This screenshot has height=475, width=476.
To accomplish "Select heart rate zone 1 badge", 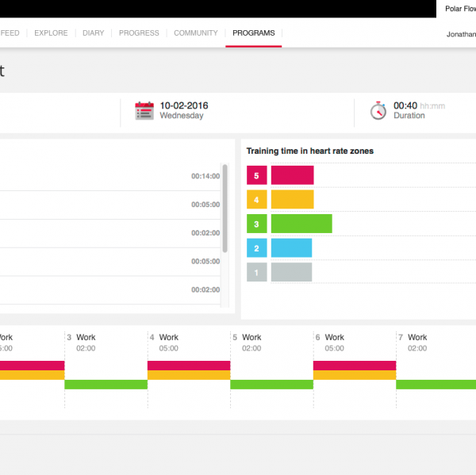I will pos(256,273).
